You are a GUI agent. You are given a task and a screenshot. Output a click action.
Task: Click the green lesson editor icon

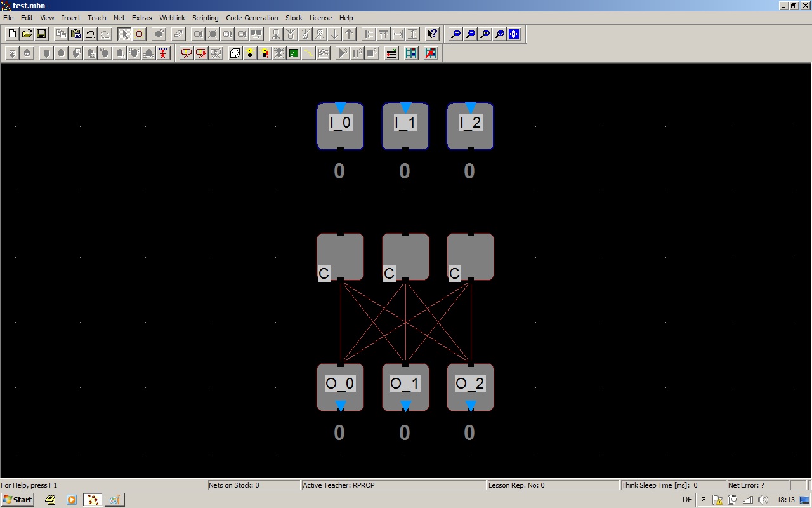294,53
